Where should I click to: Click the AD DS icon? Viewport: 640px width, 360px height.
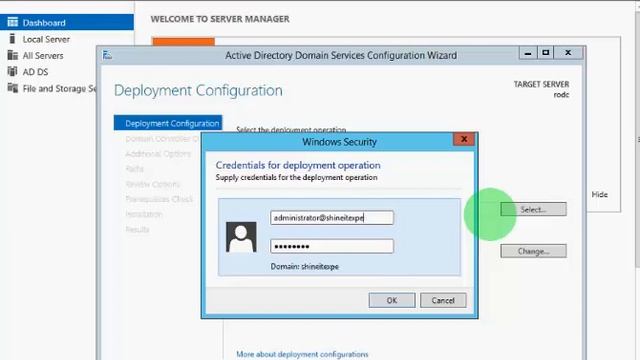[x=13, y=71]
